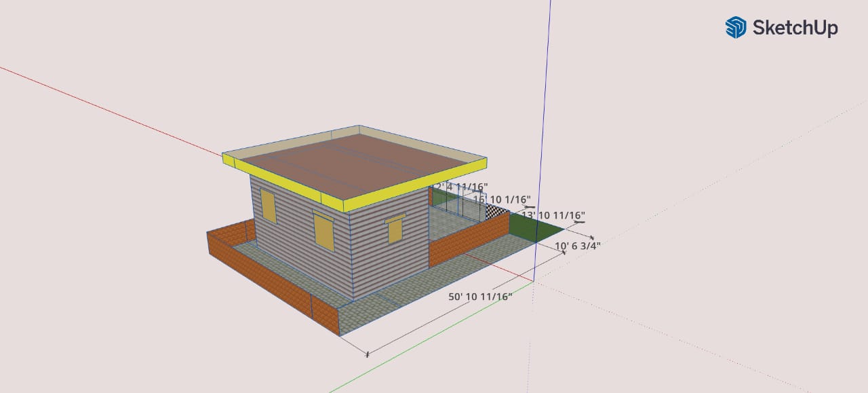Select the 50' 10 11/16" dimension label

point(480,297)
